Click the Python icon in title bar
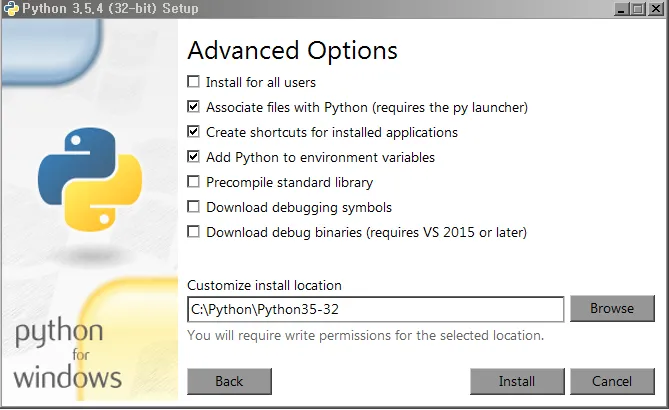This screenshot has width=669, height=410. [x=11, y=9]
